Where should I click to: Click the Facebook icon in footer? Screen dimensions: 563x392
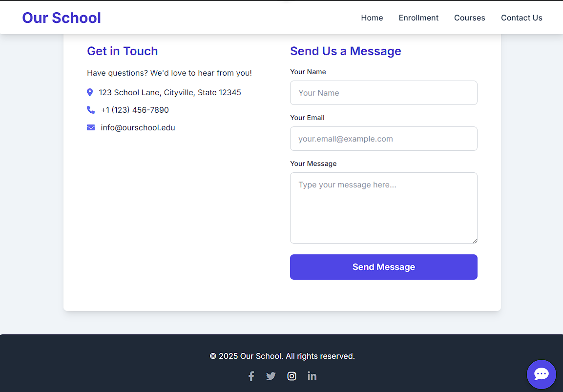(251, 376)
